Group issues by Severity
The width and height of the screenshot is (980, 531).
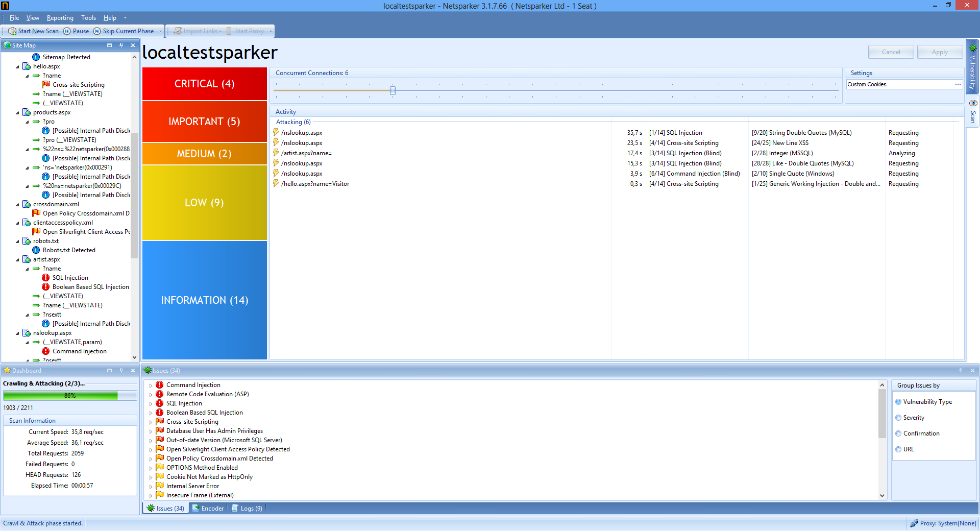click(898, 418)
